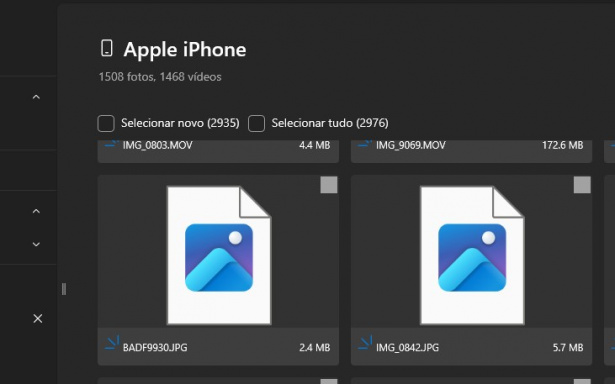This screenshot has height=384, width=615.
Task: Click the IMG_0842.JPG file name label
Action: point(407,348)
